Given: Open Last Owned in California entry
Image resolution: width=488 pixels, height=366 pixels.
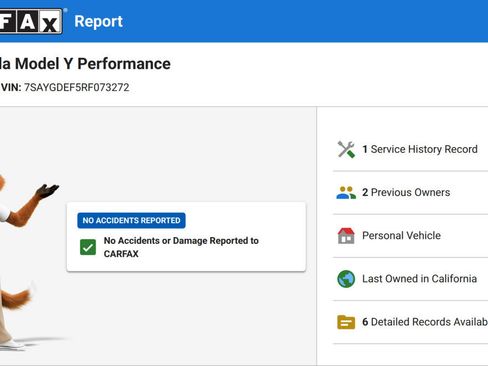Looking at the screenshot, I should point(419,279).
